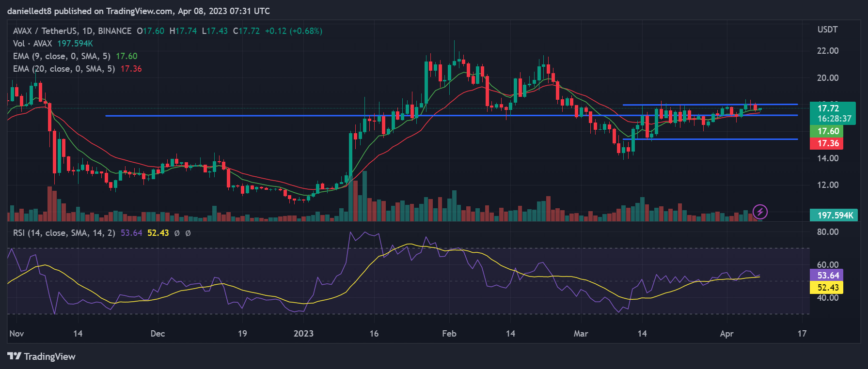Click the open value O17.60 in the legend
This screenshot has height=369, width=868.
tap(151, 31)
